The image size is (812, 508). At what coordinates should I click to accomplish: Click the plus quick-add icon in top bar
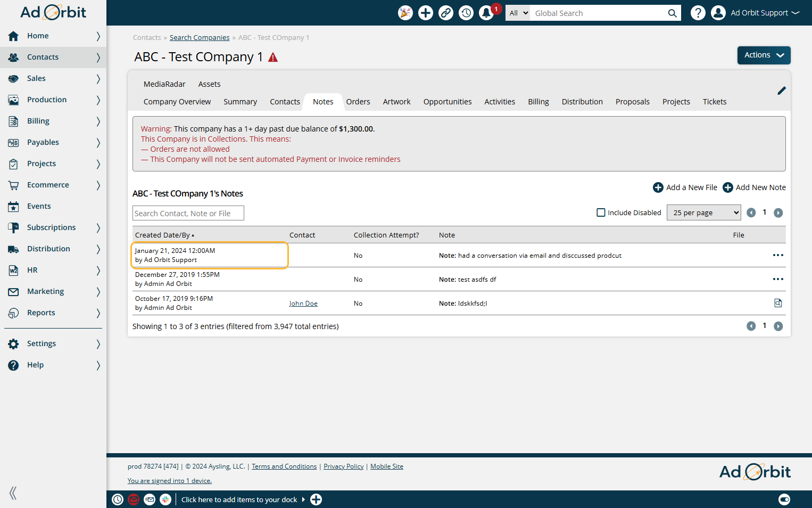pyautogui.click(x=426, y=13)
